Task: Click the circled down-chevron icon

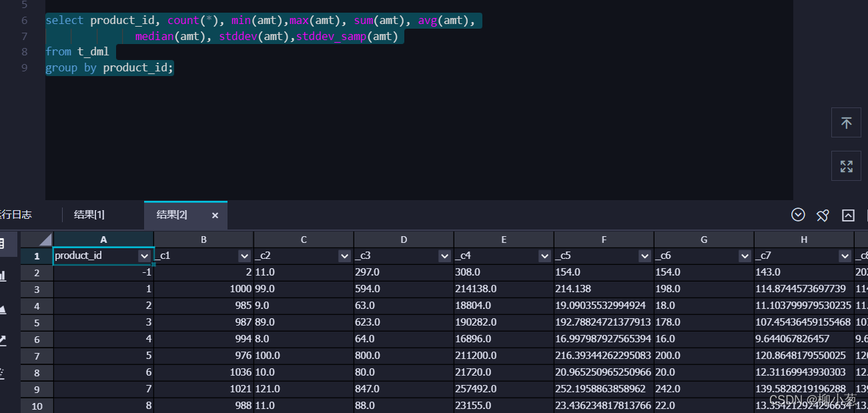Action: point(798,215)
